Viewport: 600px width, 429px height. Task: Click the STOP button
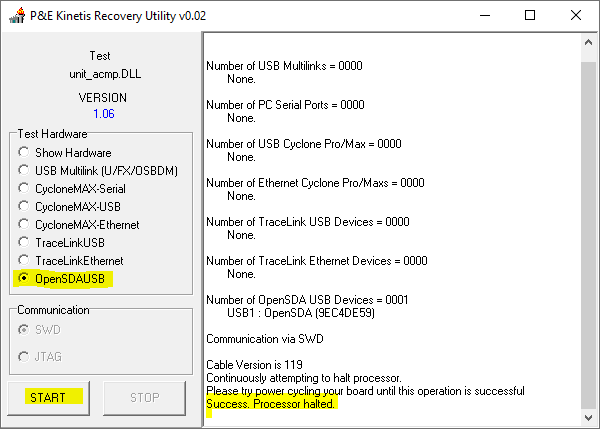pyautogui.click(x=145, y=398)
